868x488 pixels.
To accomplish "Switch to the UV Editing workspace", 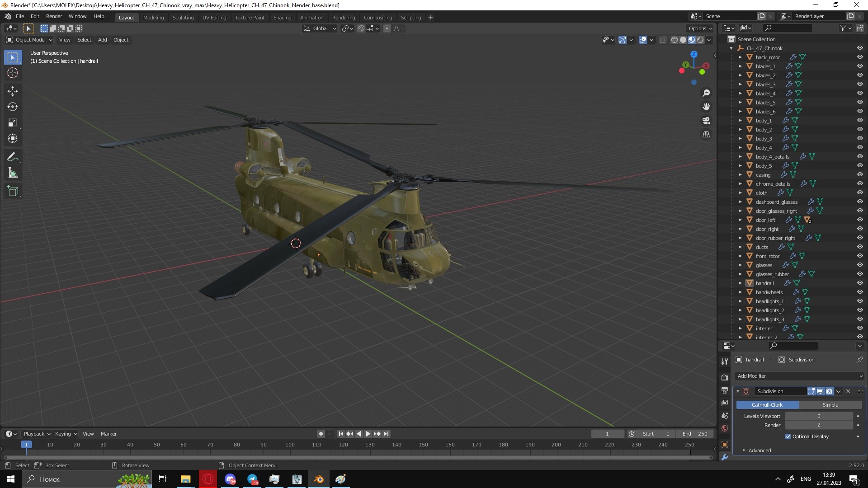I will click(x=214, y=18).
